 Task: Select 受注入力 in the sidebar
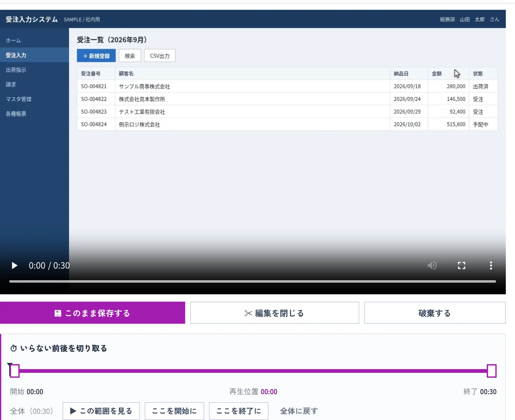click(x=35, y=55)
